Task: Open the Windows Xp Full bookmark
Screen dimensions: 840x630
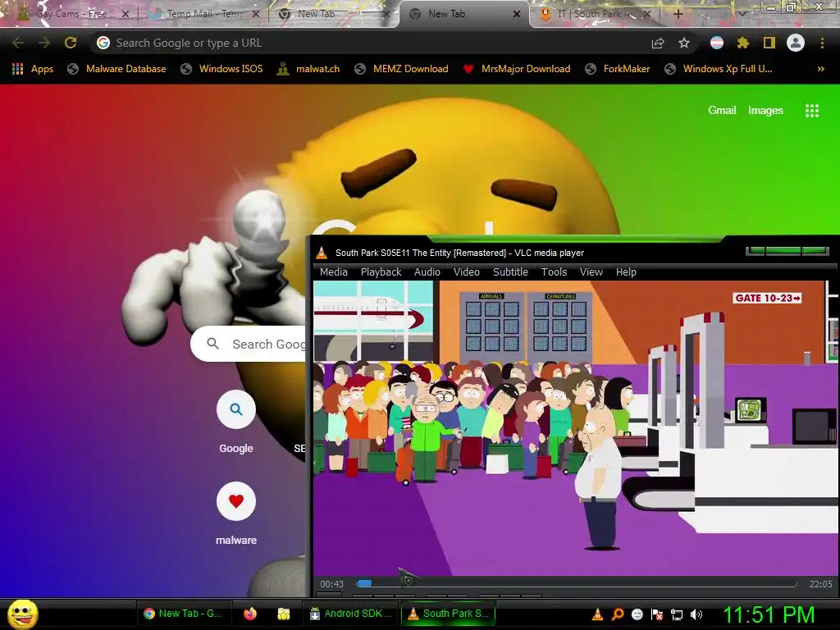Action: coord(718,69)
